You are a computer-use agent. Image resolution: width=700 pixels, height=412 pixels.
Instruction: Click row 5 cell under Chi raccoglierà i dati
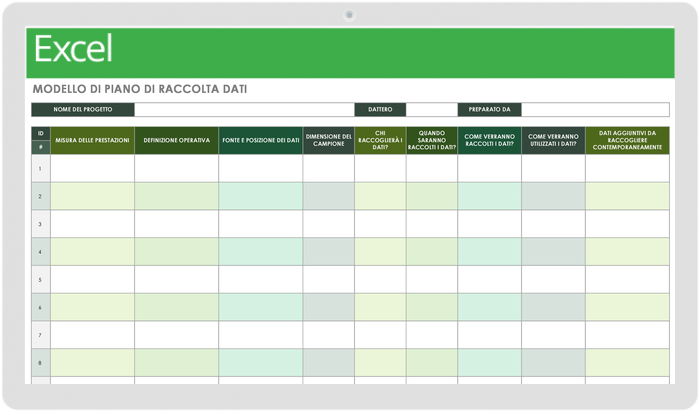[x=380, y=279]
